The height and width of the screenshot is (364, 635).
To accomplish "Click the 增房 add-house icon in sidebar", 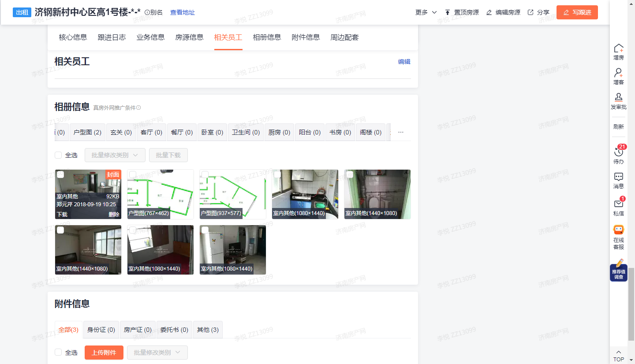I will click(x=619, y=48).
